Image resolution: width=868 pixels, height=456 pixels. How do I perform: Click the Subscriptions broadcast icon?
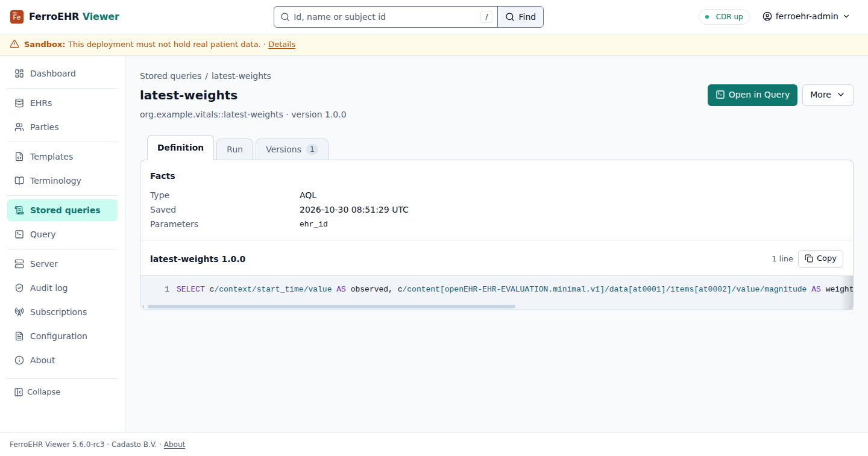19,312
